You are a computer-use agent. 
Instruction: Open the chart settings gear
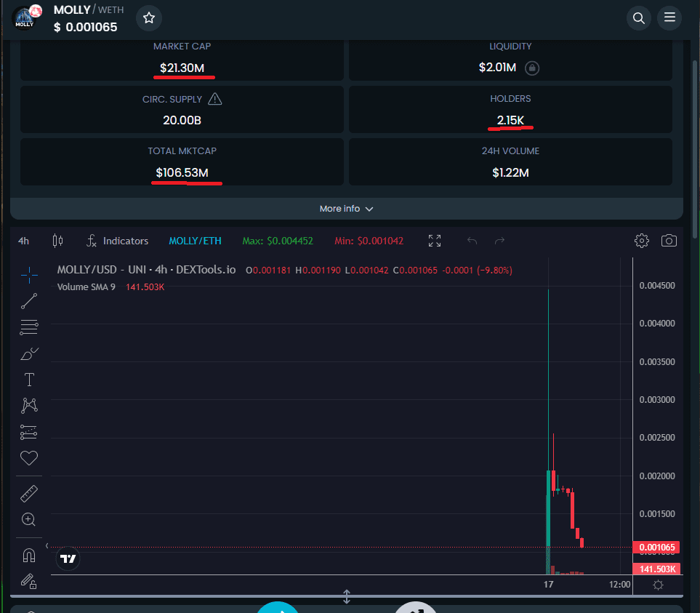[x=641, y=240]
